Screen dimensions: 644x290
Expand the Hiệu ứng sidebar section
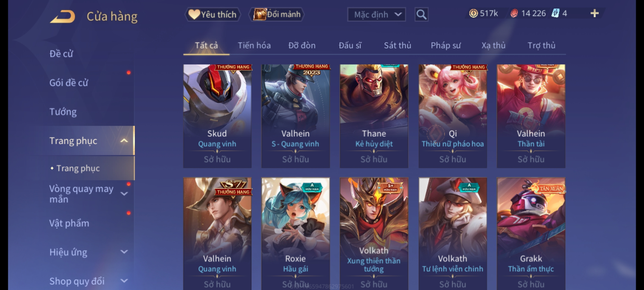[x=124, y=252]
